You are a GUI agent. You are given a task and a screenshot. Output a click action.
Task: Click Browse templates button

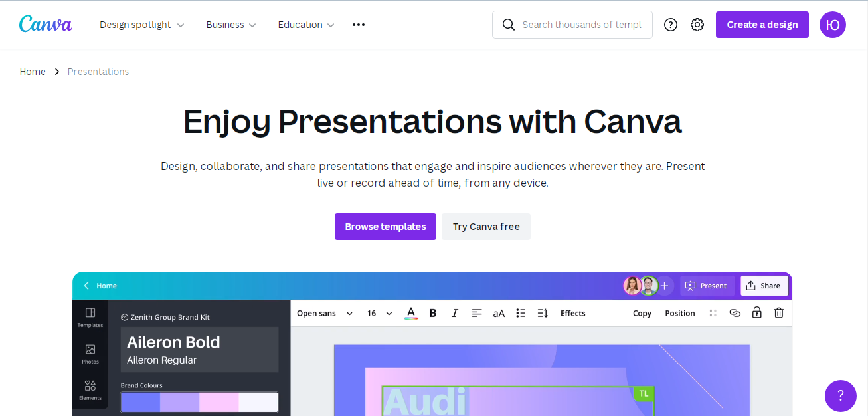click(x=385, y=227)
